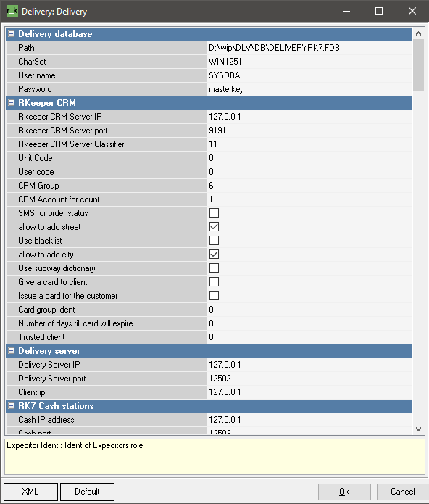Edit the Delivery Server IP value
Viewport: 429px width, 504px height.
click(x=309, y=365)
